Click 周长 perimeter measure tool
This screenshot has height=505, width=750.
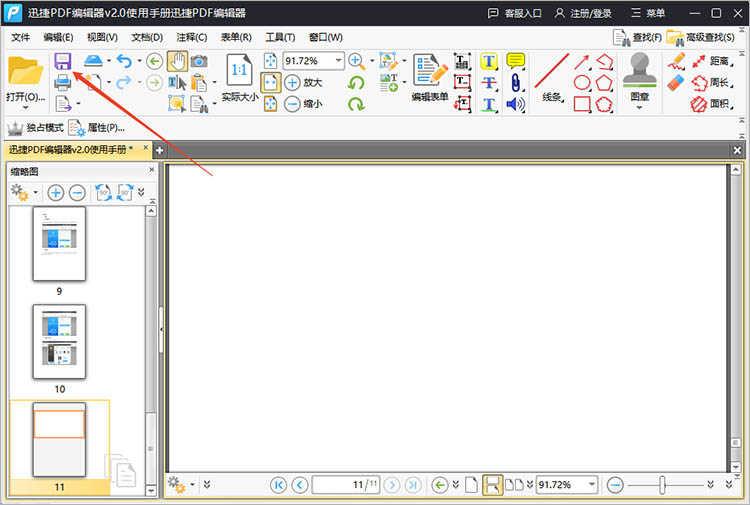713,83
